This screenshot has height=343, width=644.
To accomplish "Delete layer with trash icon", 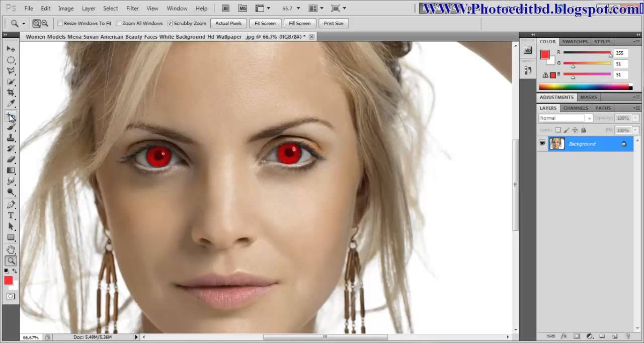I will [628, 336].
